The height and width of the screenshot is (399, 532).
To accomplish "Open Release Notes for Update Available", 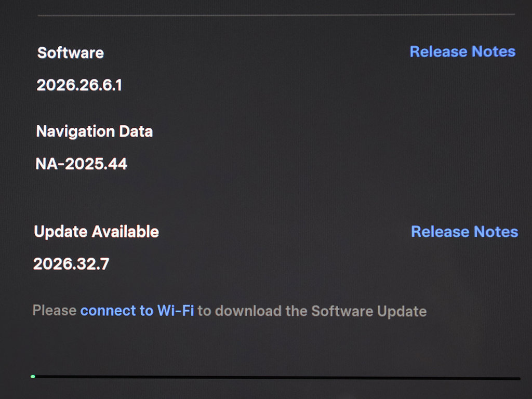I will [x=464, y=232].
